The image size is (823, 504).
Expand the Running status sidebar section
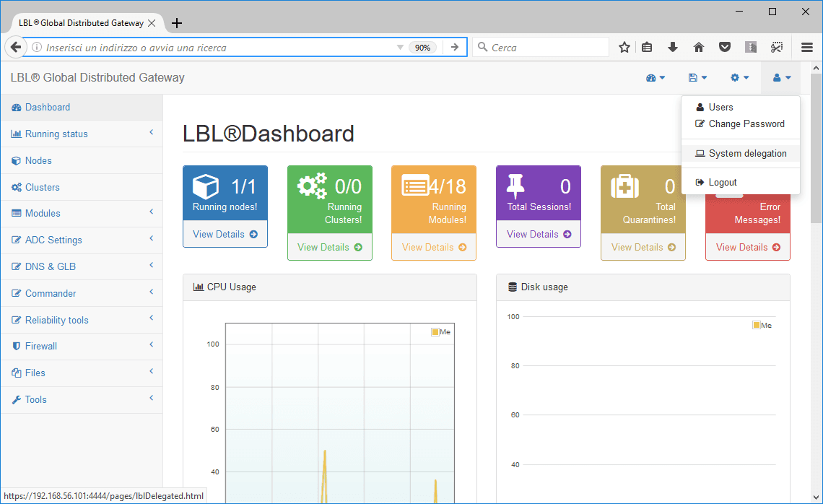pyautogui.click(x=82, y=134)
